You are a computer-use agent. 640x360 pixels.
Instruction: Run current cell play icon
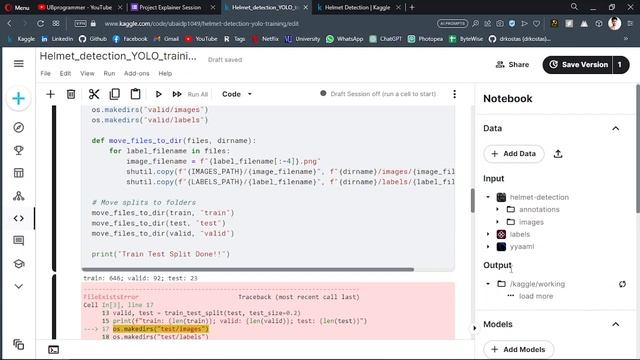[158, 94]
